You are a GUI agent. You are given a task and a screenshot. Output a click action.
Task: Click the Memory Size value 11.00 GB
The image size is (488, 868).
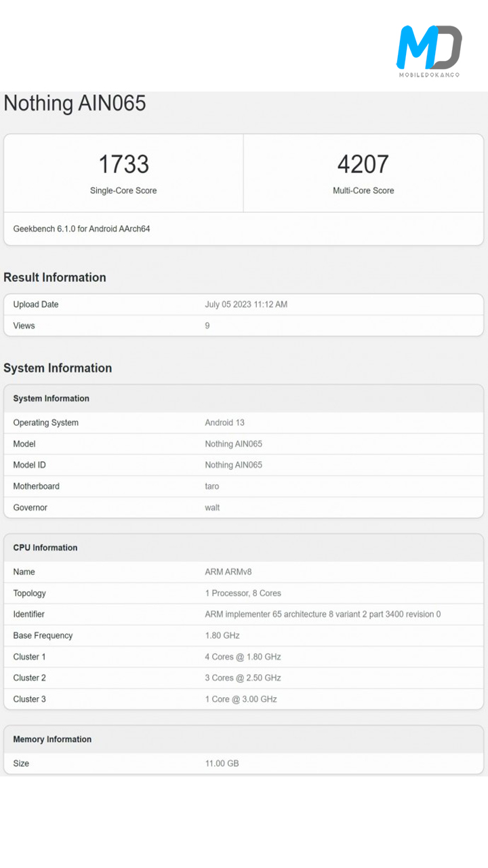click(222, 764)
